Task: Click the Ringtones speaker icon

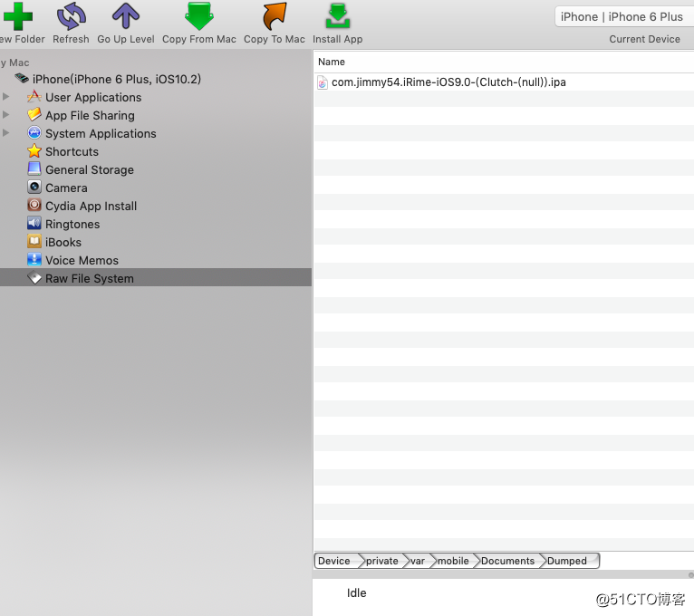Action: [x=34, y=224]
